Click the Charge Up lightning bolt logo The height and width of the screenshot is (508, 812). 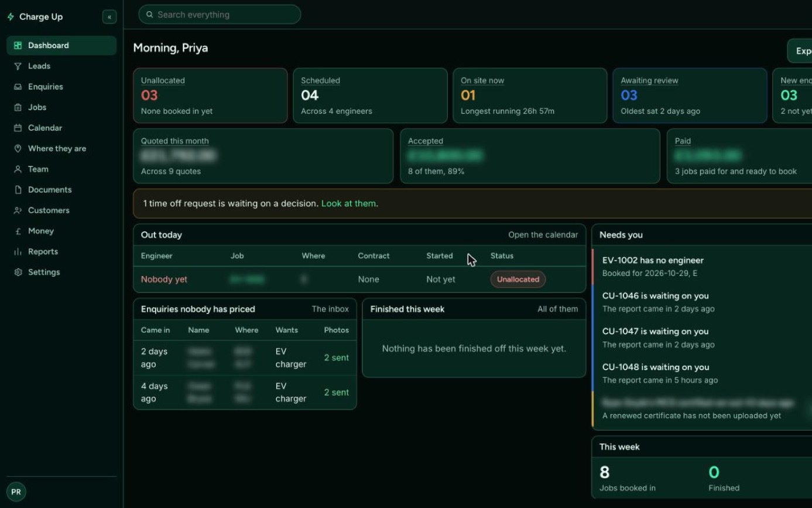(x=11, y=17)
